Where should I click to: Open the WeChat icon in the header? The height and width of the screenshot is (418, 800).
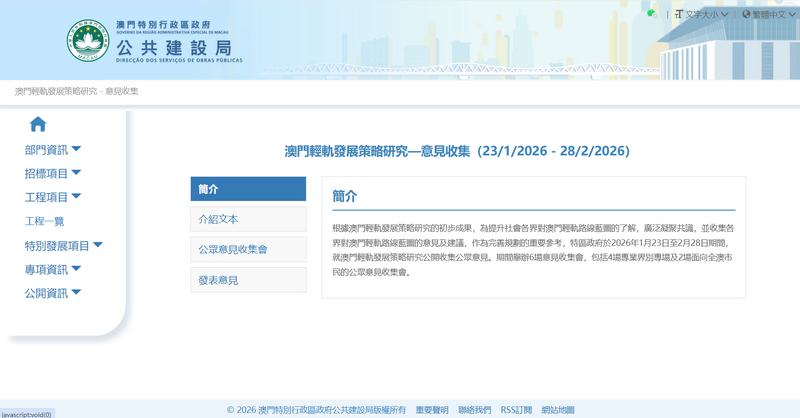652,14
